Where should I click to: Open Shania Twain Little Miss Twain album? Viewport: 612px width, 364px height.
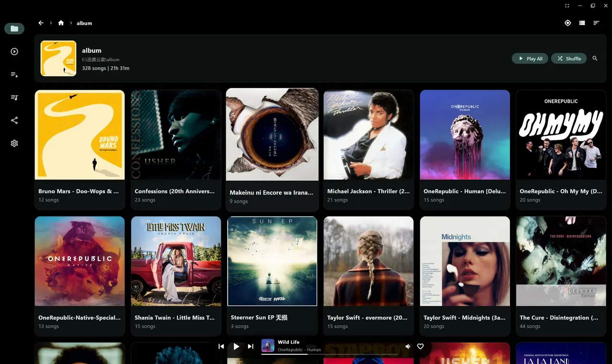coord(176,276)
